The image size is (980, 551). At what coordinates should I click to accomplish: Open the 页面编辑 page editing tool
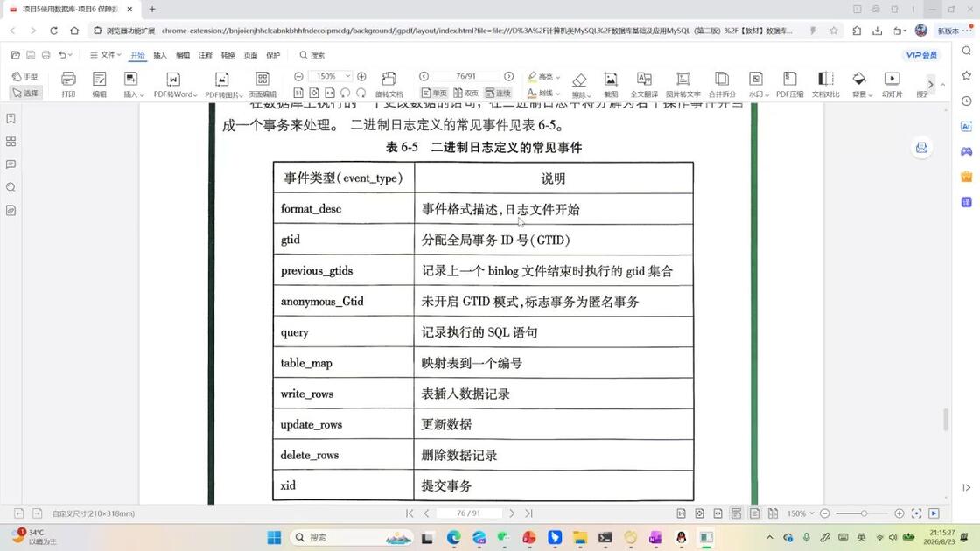coord(262,84)
